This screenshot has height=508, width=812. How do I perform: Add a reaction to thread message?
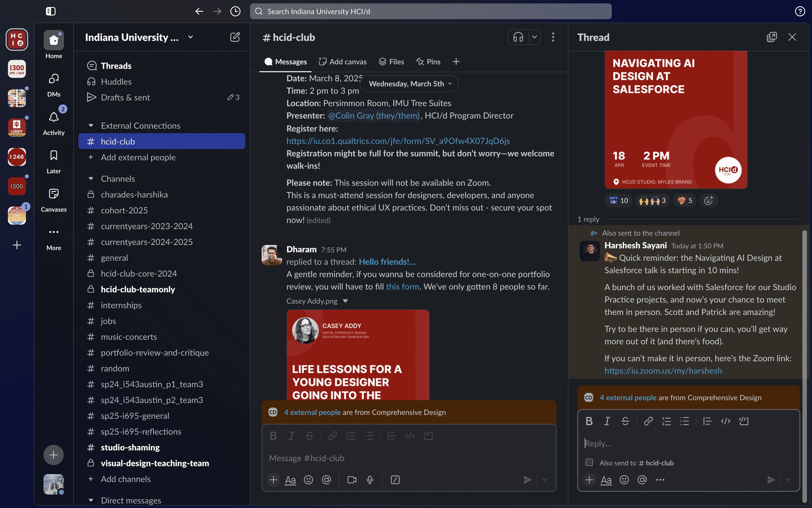(x=708, y=201)
